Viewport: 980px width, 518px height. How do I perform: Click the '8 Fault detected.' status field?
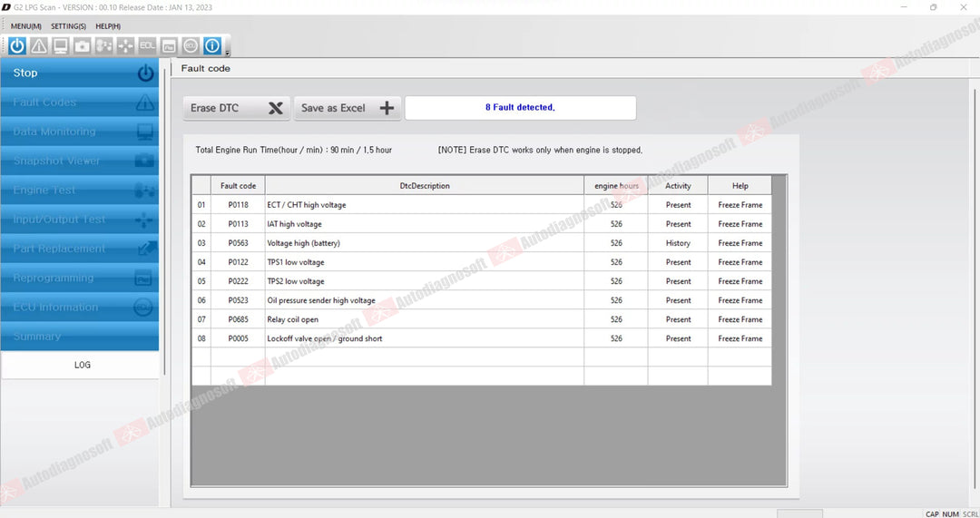click(520, 107)
